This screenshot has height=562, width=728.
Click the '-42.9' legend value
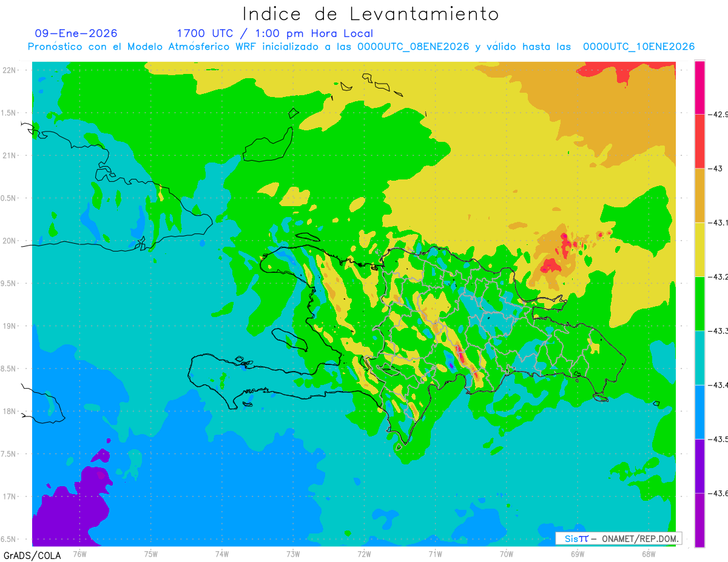(719, 114)
